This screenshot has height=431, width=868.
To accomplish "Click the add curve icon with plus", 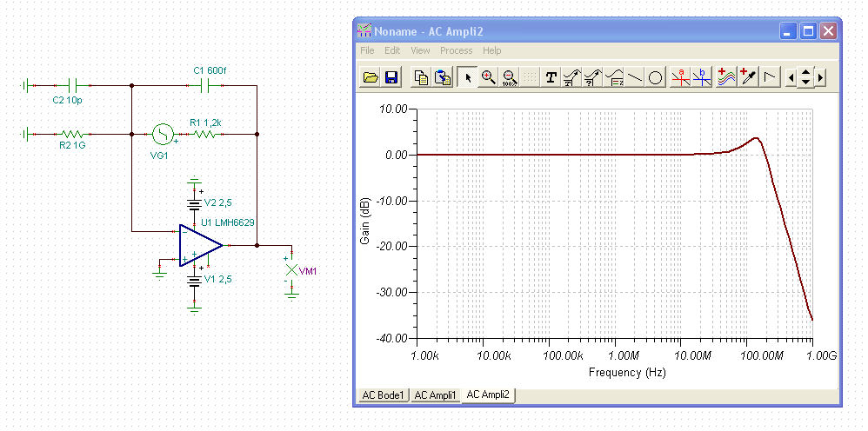I will tap(727, 77).
